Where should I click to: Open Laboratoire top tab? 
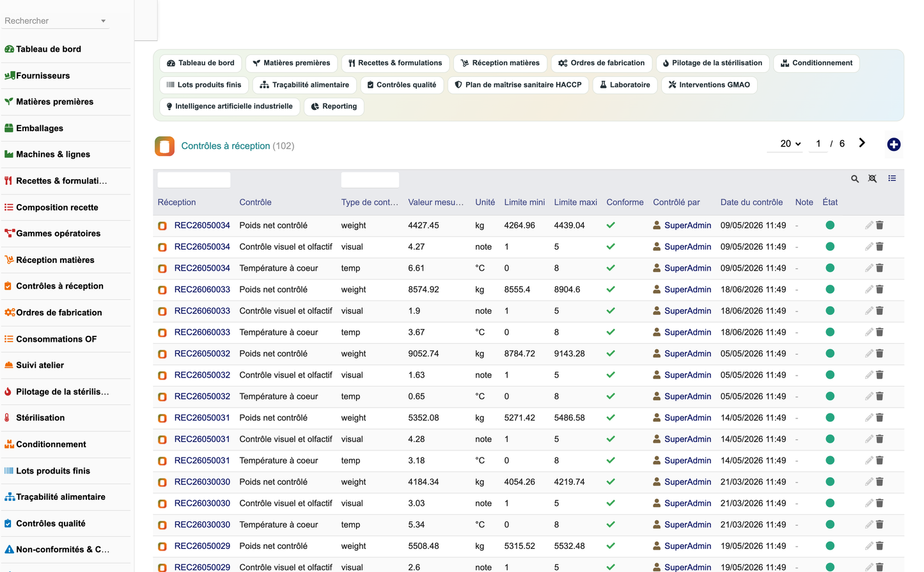[x=625, y=85]
